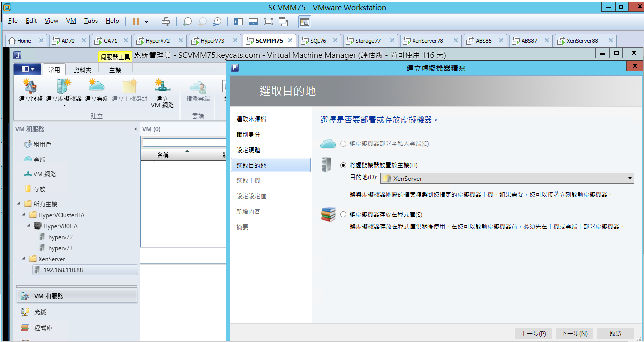Screen dimensions: 644x342
Task: Close the 建立虛擬機器精靈 wizard dialog
Action: pyautogui.click(x=635, y=66)
